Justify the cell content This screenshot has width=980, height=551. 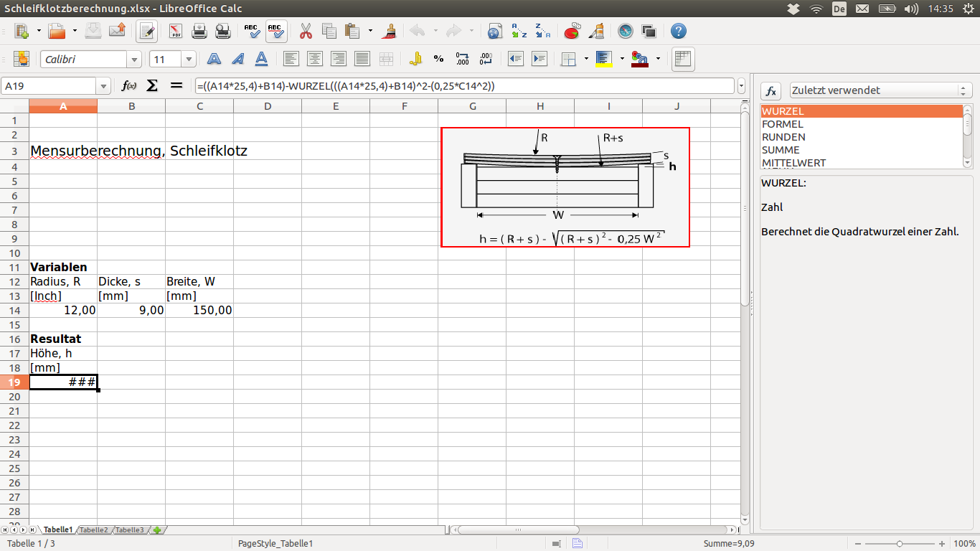pyautogui.click(x=362, y=60)
